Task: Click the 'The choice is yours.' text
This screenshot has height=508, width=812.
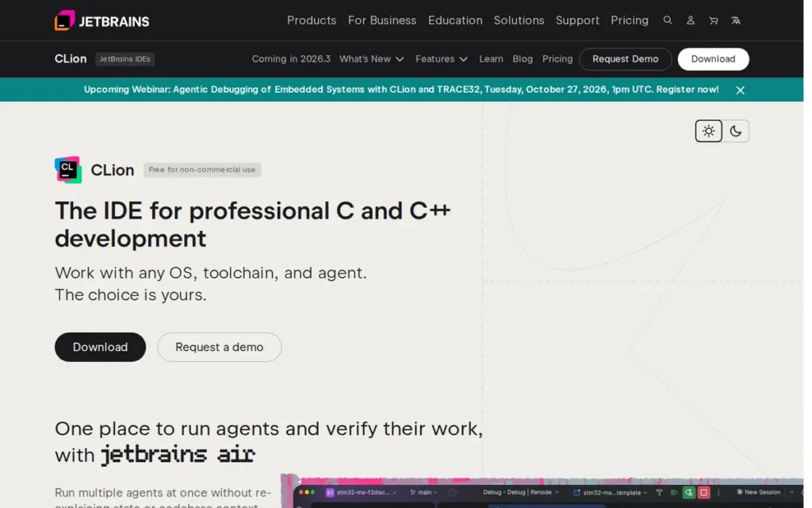Action: (131, 294)
